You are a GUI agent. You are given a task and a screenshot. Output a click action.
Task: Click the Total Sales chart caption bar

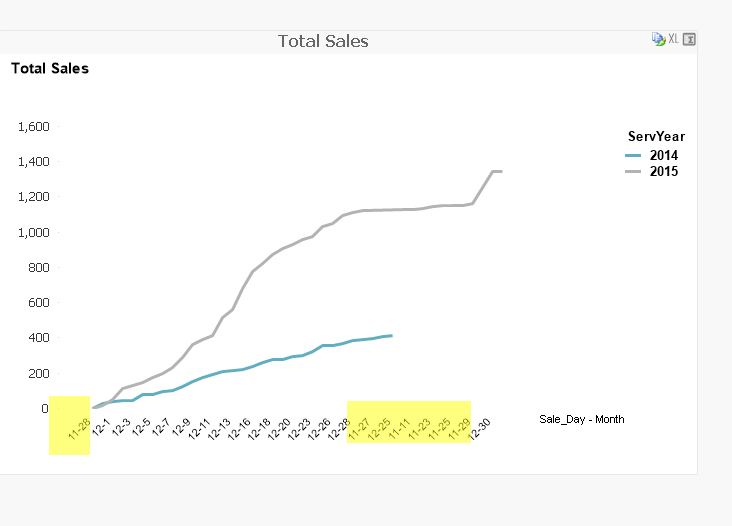pos(323,41)
